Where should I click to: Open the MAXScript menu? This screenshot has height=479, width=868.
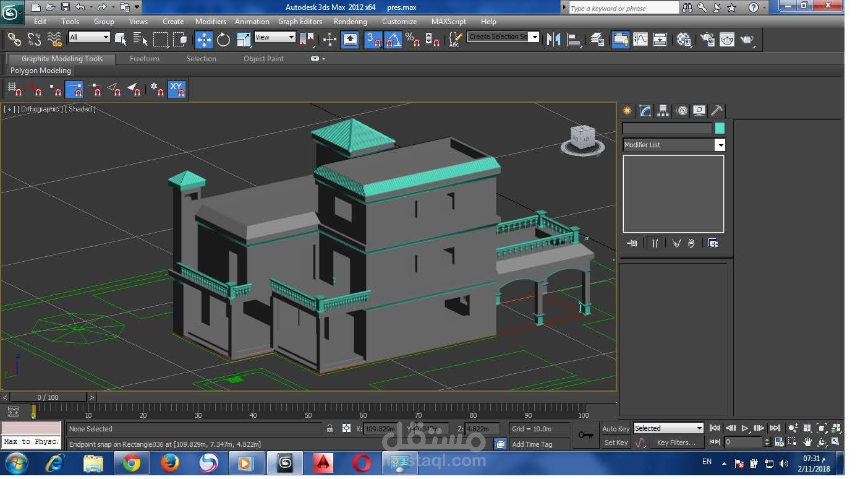click(x=449, y=21)
